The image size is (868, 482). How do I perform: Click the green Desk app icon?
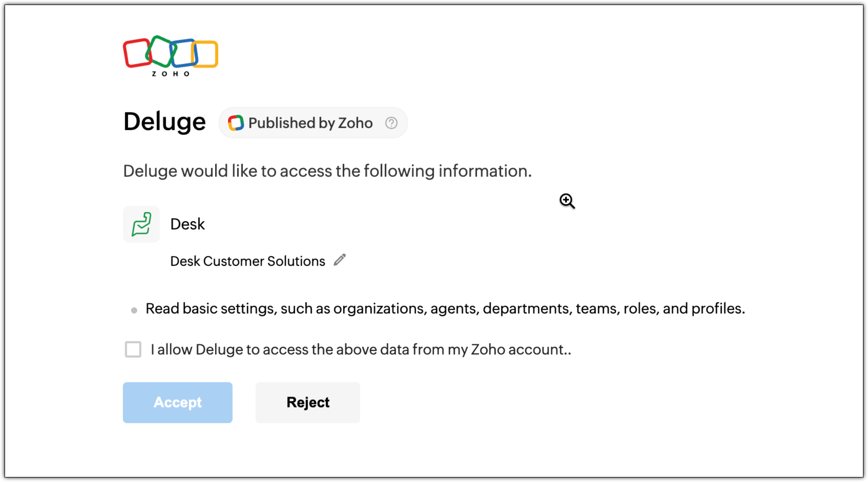(x=141, y=224)
